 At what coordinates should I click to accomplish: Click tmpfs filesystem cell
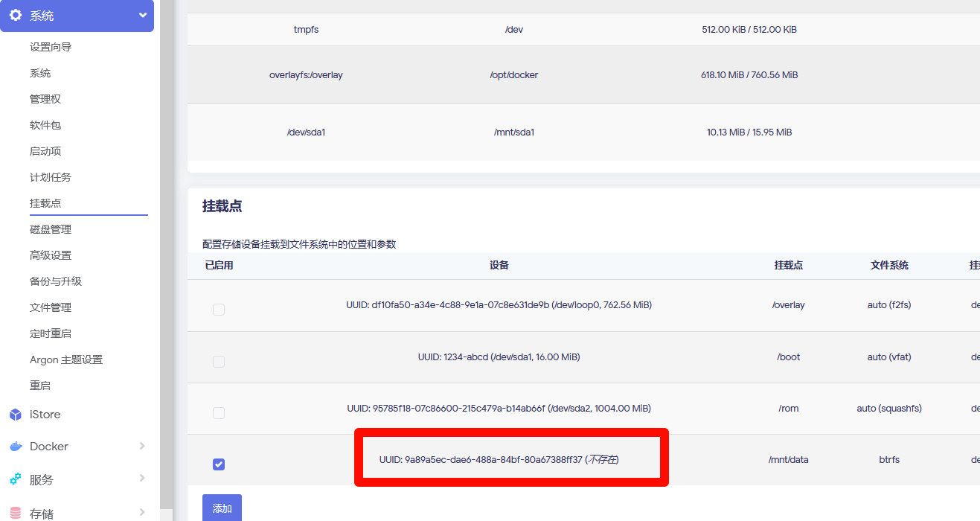[306, 30]
